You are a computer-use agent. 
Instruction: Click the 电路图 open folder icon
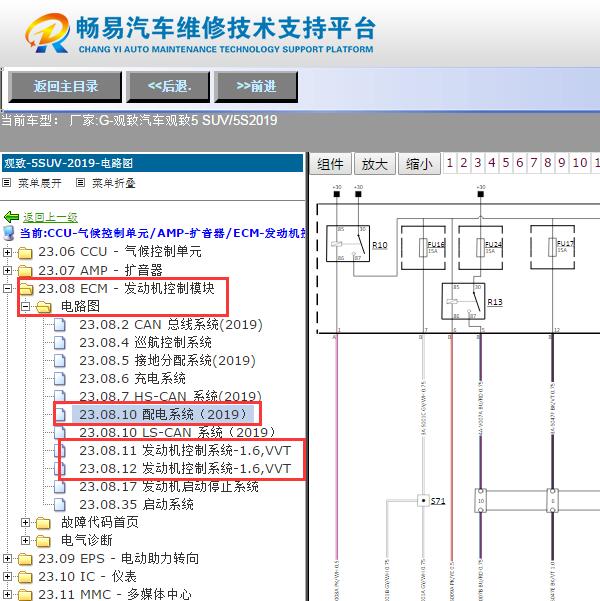(44, 307)
